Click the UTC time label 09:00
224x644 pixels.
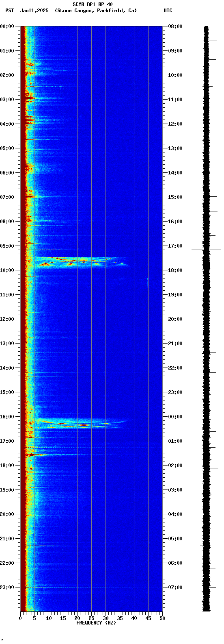[x=175, y=51]
